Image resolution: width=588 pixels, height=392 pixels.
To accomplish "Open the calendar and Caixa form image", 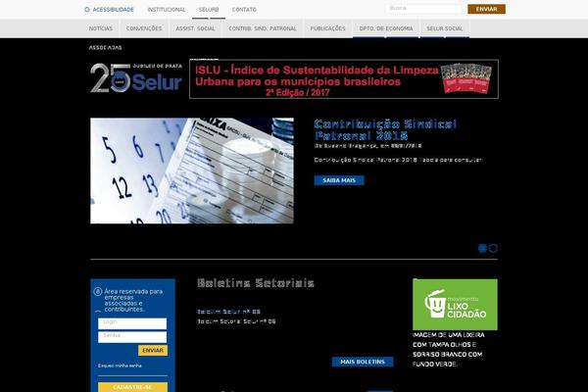I will 192,171.
